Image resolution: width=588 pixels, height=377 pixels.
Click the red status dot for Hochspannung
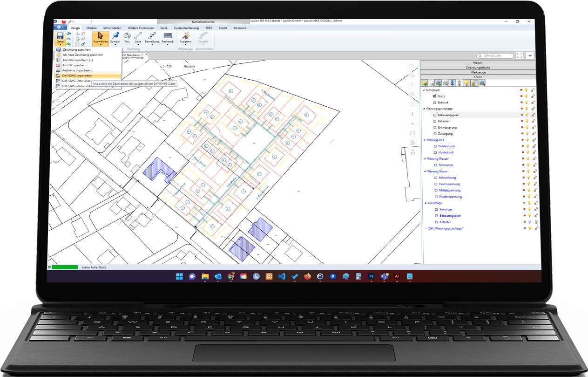[x=522, y=184]
